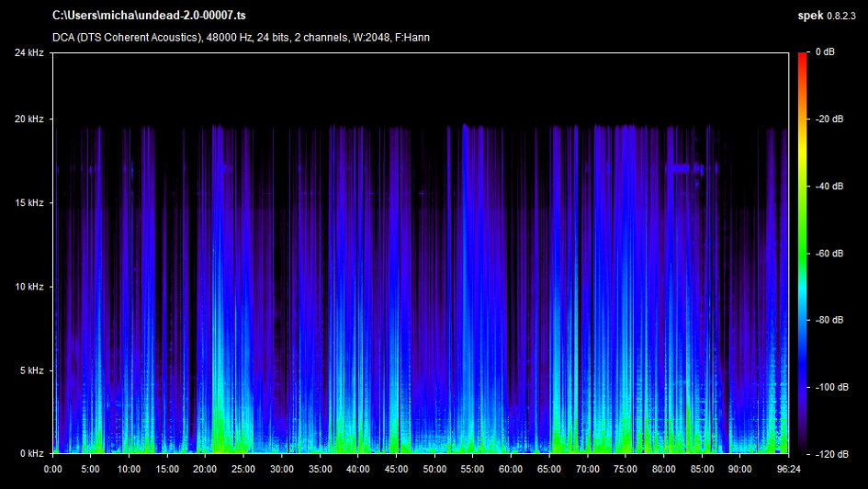Viewport: 868px width, 489px height.
Task: Click the 10 kHz frequency axis label
Action: coord(28,287)
